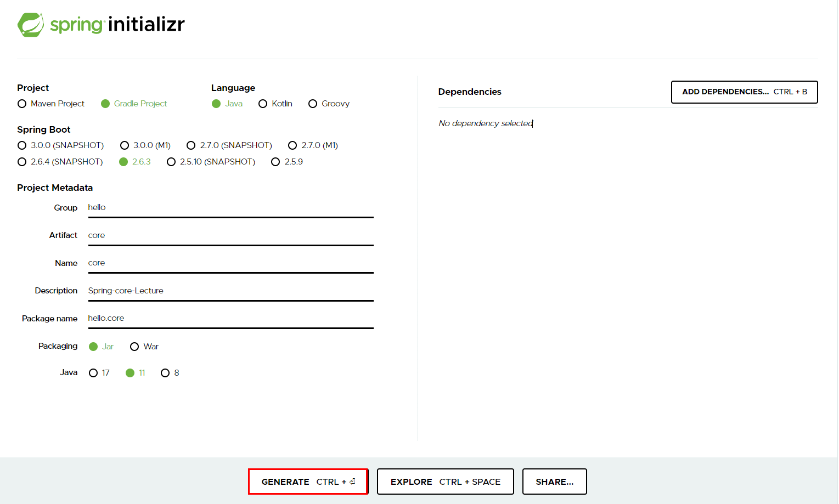Choose Groovy as the language
839x504 pixels.
(329, 104)
